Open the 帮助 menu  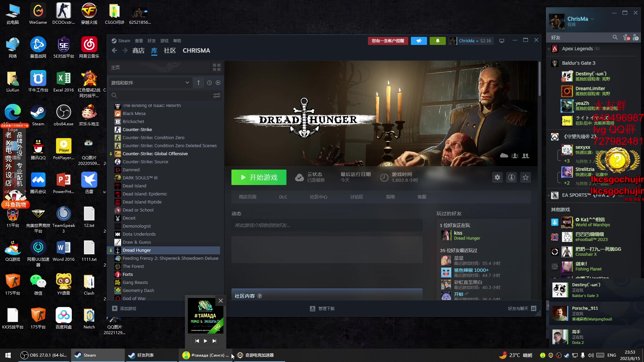click(x=177, y=41)
